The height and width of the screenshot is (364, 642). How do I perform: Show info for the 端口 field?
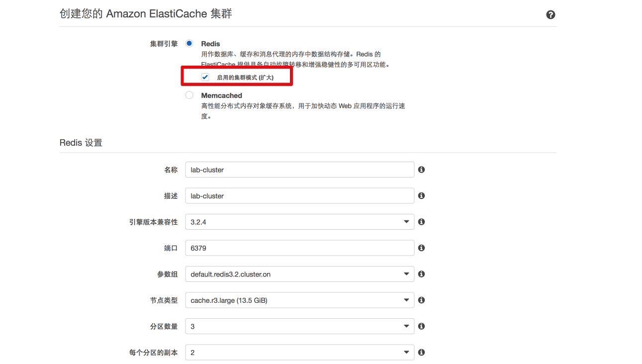(421, 248)
